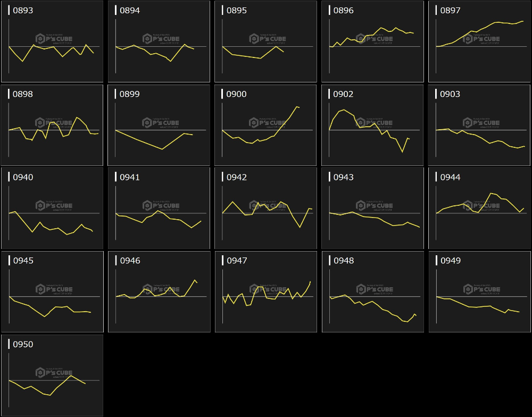
Task: Open the 0896 trend chart
Action: click(x=372, y=41)
